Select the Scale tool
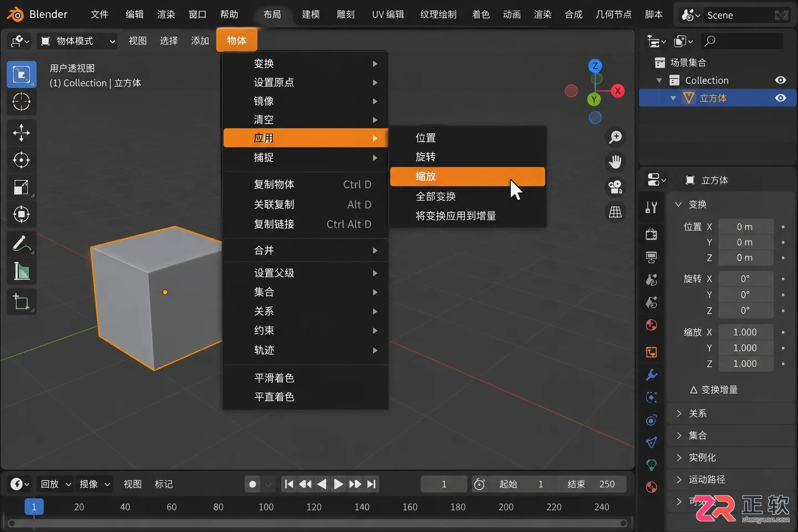Viewport: 798px width, 532px height. coord(22,187)
